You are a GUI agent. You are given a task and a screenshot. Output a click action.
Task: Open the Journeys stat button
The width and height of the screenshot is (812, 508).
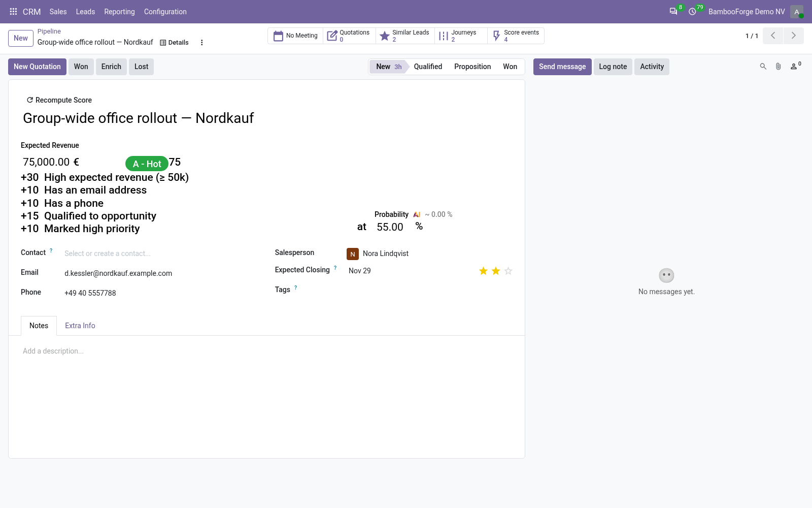461,36
